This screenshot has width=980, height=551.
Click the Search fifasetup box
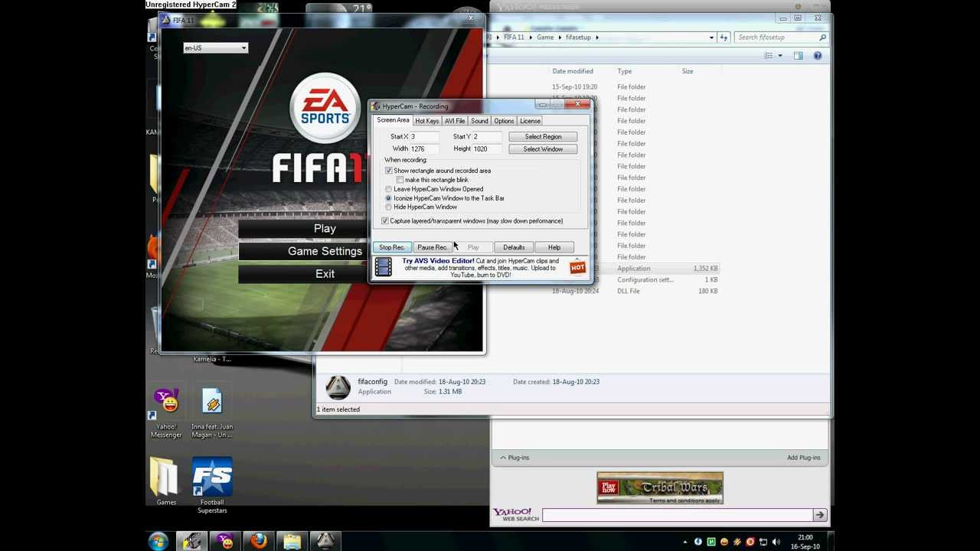(x=781, y=37)
